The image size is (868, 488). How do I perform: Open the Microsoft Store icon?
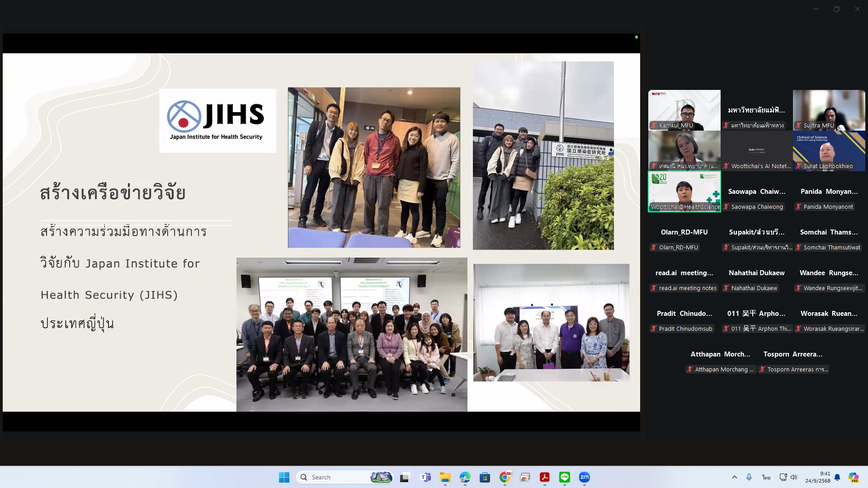485,477
